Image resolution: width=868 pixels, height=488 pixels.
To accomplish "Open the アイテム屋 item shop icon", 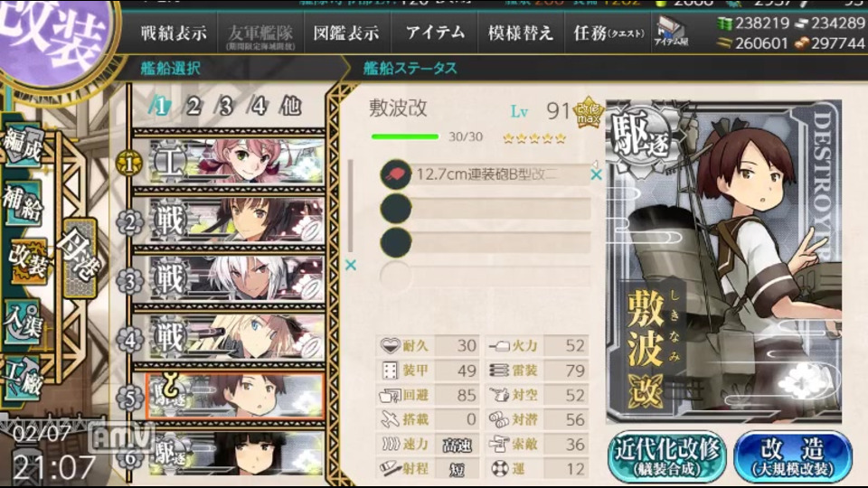I will pos(670,32).
